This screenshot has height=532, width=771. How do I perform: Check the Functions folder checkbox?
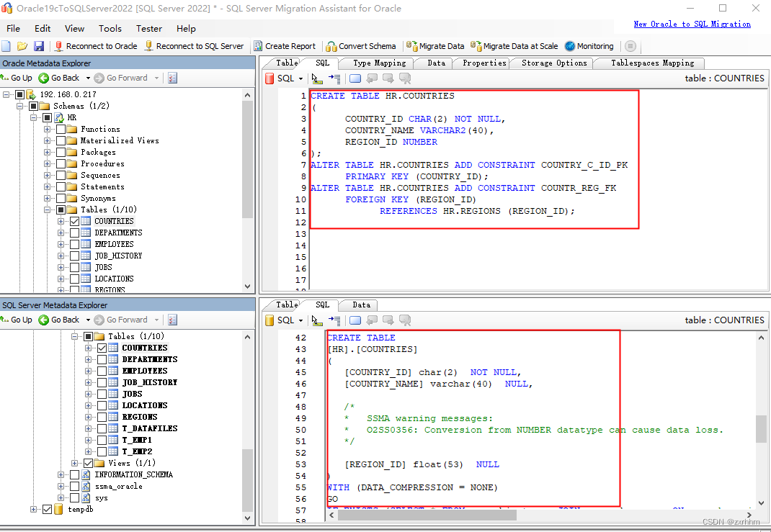tap(61, 129)
